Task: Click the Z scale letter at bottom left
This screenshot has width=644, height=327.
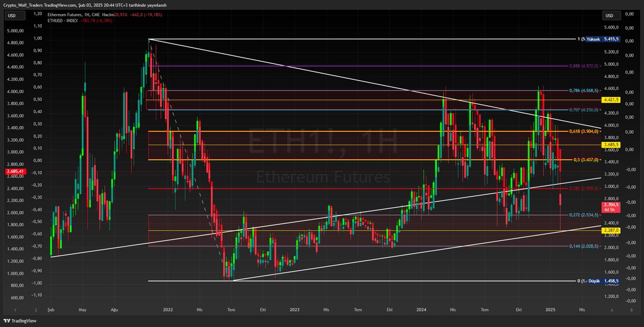Action: 35,310
